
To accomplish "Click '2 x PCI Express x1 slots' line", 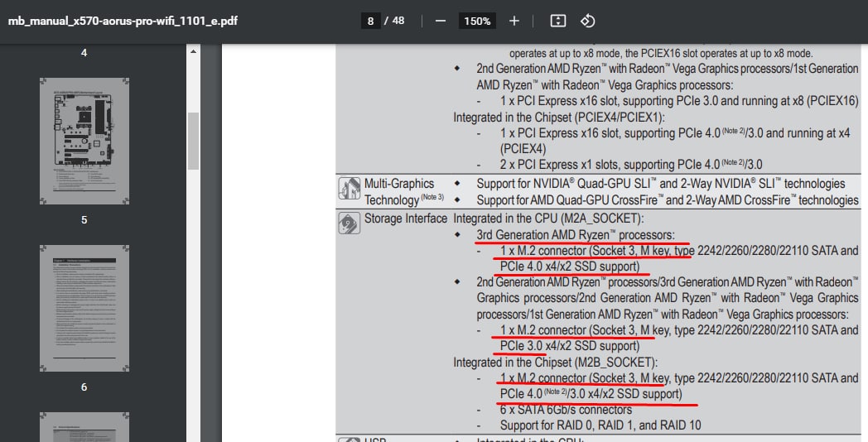I will pyautogui.click(x=631, y=164).
